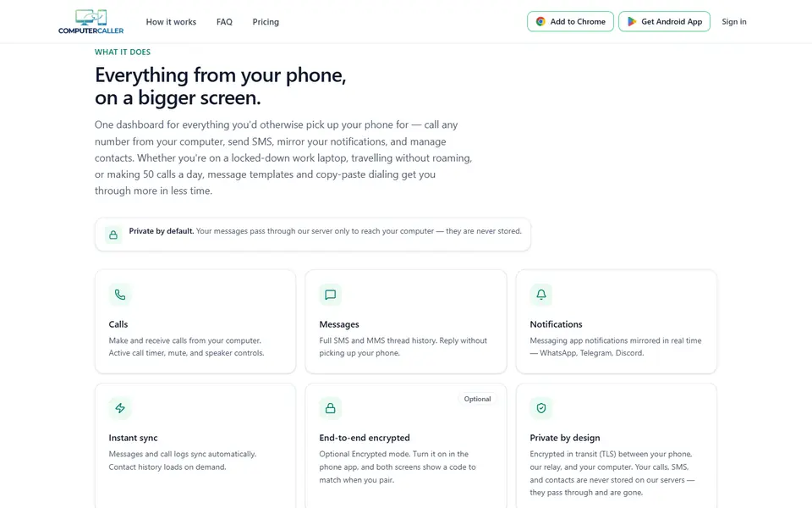
Task: Select the Calls feature card title
Action: click(x=118, y=324)
